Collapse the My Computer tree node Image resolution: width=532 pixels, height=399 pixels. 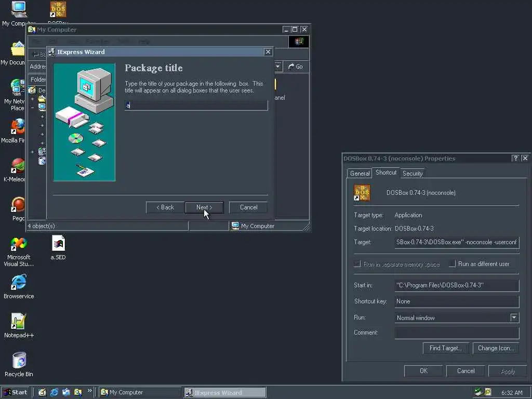click(33, 108)
